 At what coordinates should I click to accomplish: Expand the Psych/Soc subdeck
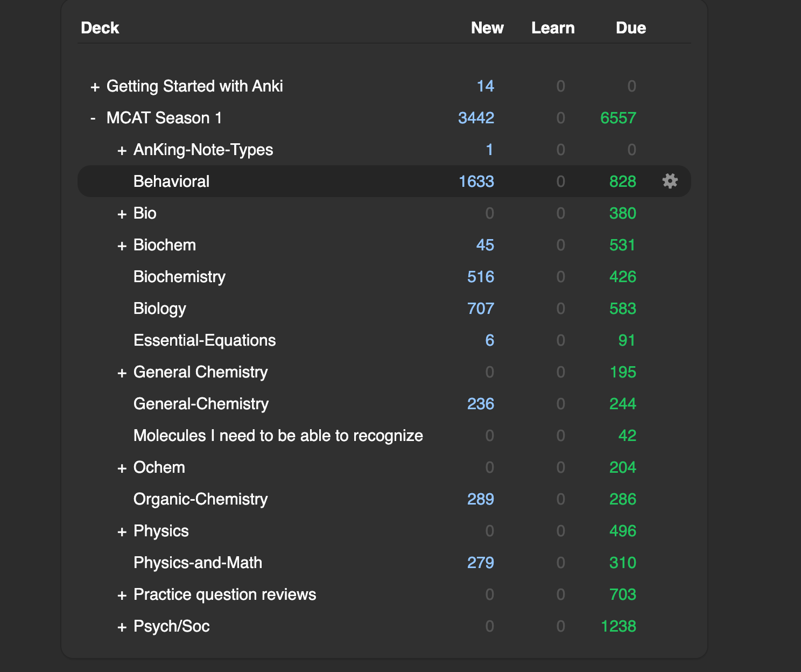click(122, 627)
